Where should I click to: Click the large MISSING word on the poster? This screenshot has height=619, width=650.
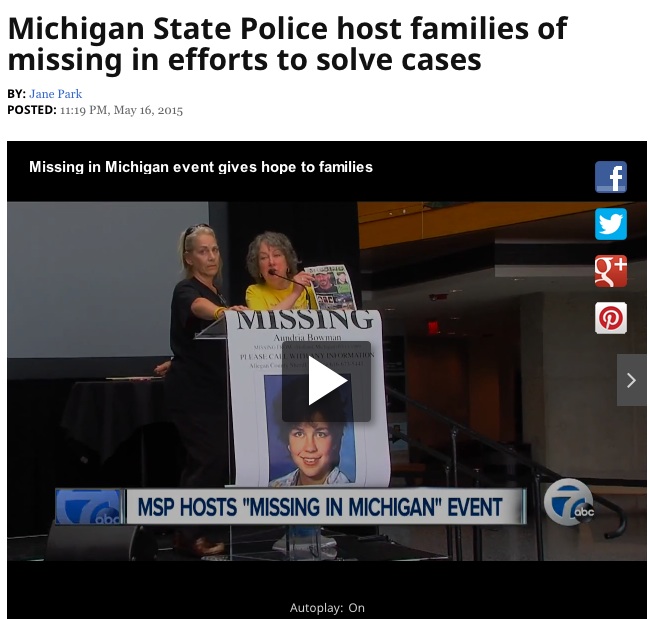pos(305,320)
